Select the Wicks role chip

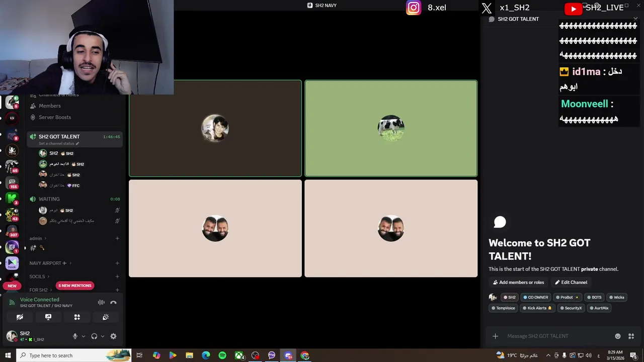(617, 297)
